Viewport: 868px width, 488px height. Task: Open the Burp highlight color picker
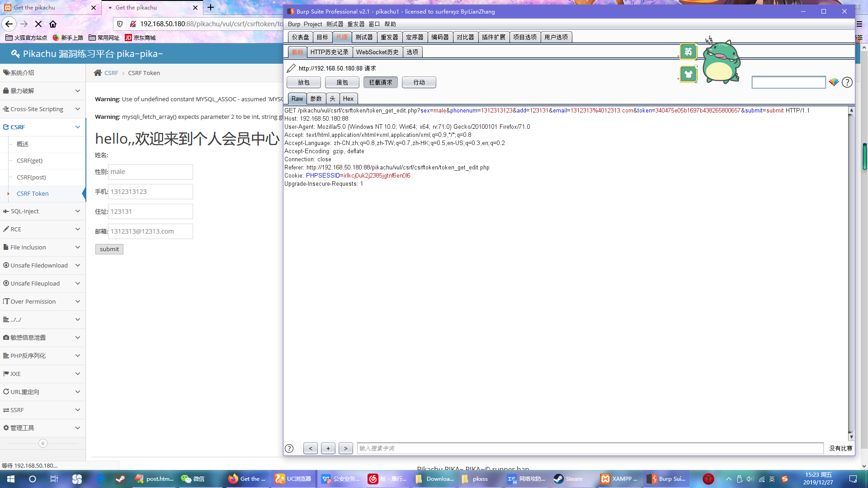pyautogui.click(x=834, y=82)
